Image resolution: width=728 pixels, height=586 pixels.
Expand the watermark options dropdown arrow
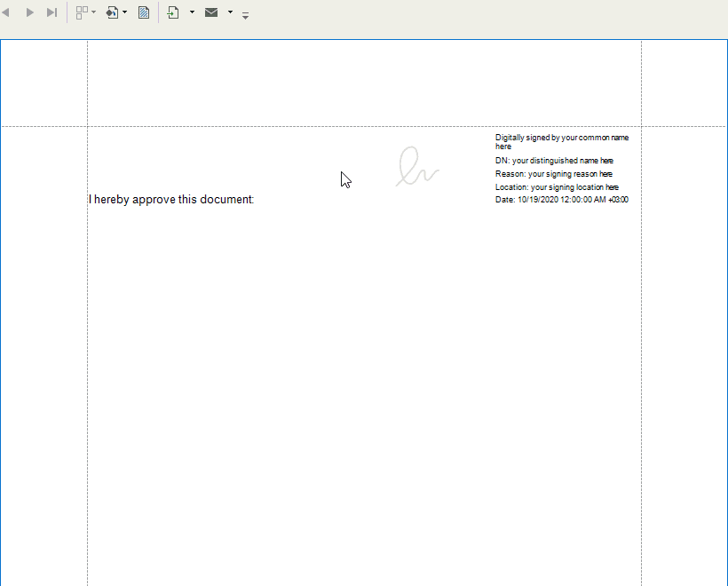124,12
